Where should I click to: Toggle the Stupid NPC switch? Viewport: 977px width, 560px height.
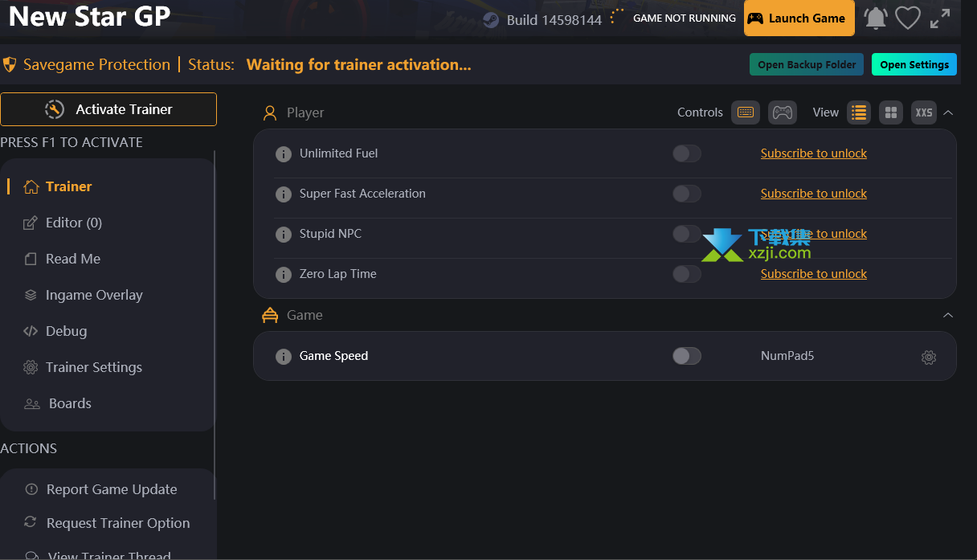pyautogui.click(x=687, y=234)
